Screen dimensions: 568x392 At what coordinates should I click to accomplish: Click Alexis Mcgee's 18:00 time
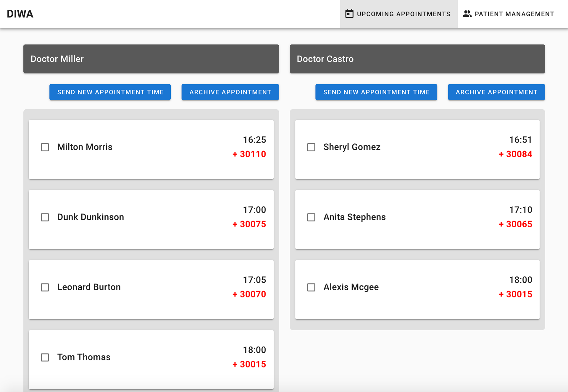point(521,280)
